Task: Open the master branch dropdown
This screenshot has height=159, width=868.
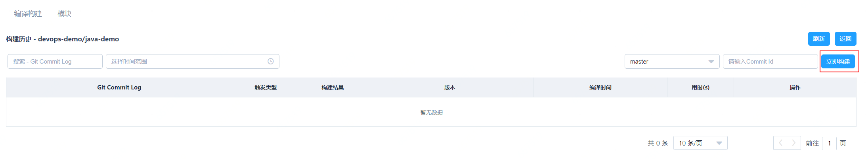Action: pyautogui.click(x=672, y=62)
